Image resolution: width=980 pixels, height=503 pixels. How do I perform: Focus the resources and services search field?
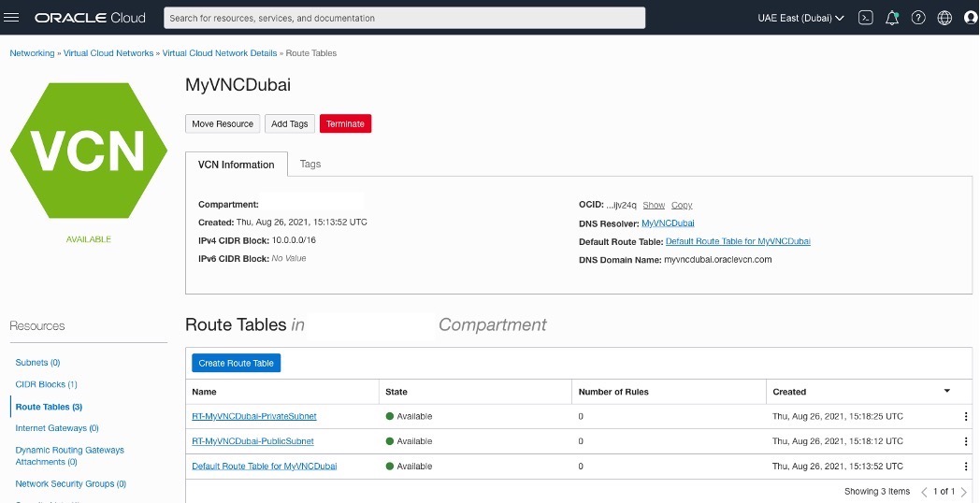click(x=404, y=18)
